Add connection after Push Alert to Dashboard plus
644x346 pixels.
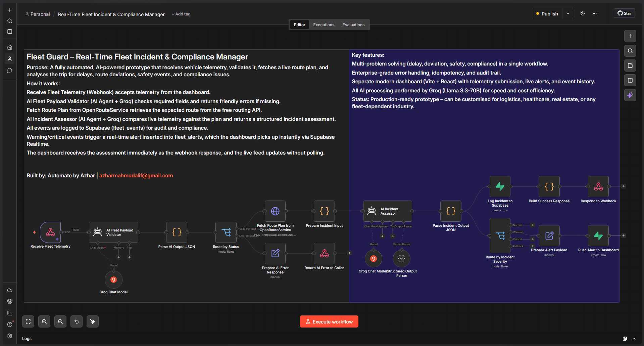624,235
